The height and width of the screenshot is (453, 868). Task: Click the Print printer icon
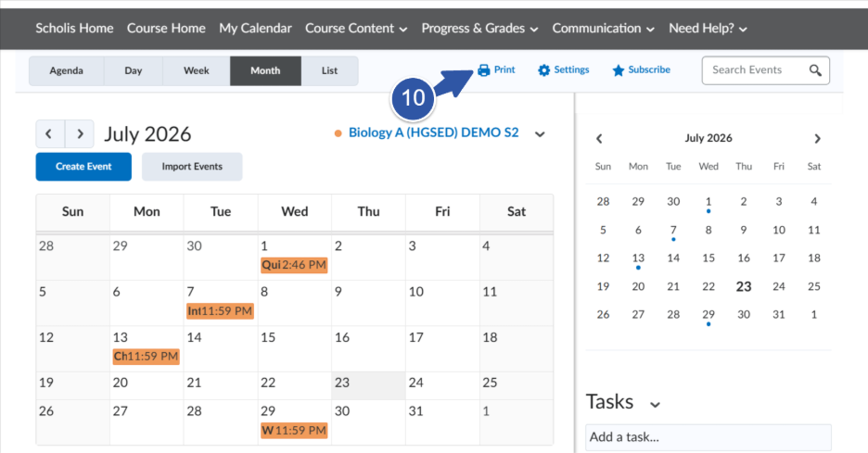coord(484,70)
